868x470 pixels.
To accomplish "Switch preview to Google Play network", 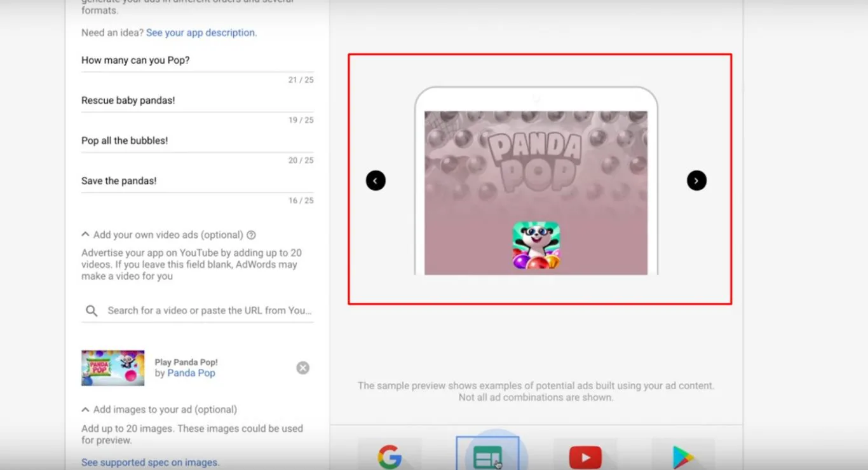I will tap(683, 455).
